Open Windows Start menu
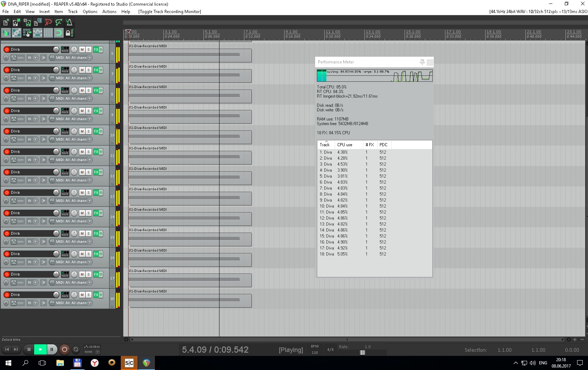This screenshot has width=588, height=370. coord(8,363)
